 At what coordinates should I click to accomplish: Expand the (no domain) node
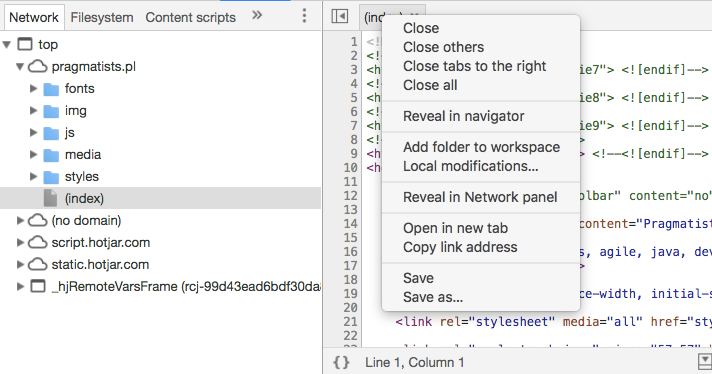tap(20, 221)
